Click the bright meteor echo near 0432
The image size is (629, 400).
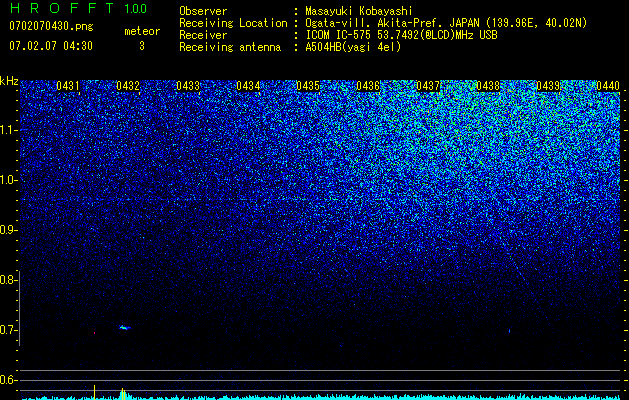[x=125, y=327]
